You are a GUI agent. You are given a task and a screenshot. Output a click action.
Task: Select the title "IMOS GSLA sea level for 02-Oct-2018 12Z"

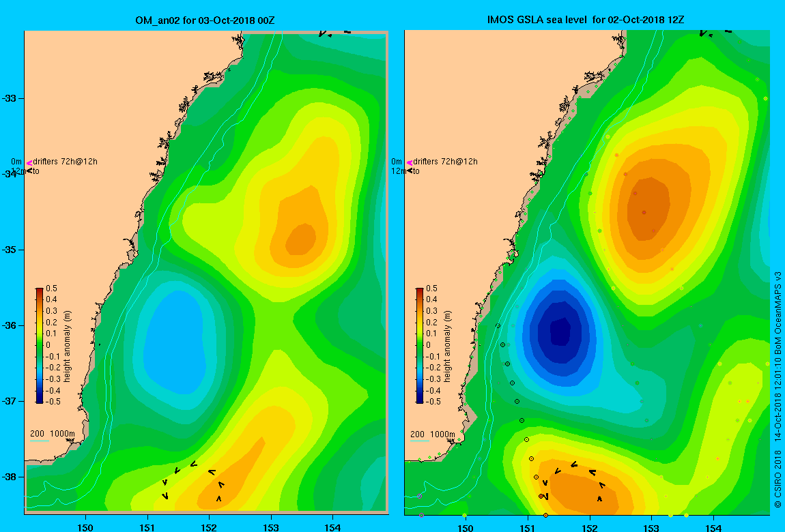click(x=586, y=20)
